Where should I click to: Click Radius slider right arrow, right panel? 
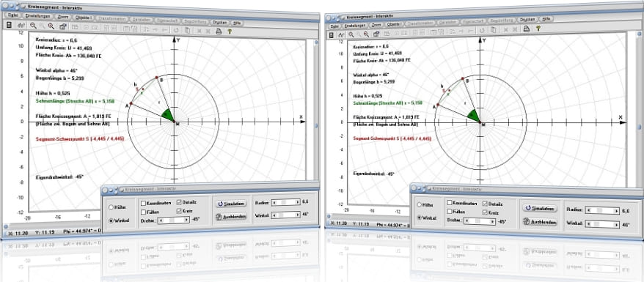click(616, 211)
